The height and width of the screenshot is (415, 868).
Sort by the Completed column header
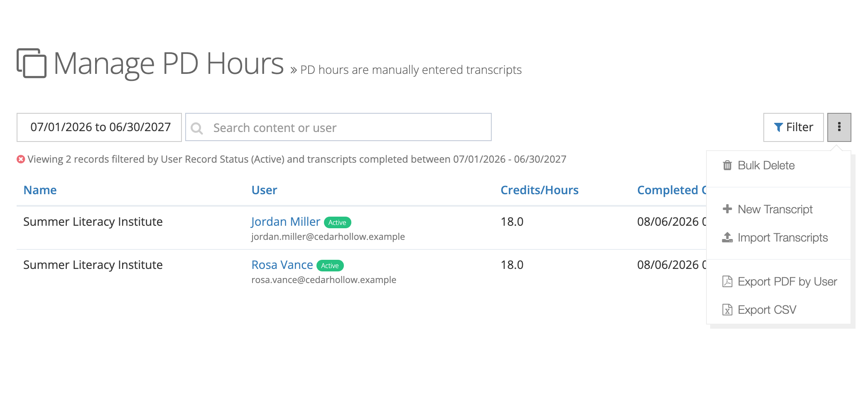672,190
